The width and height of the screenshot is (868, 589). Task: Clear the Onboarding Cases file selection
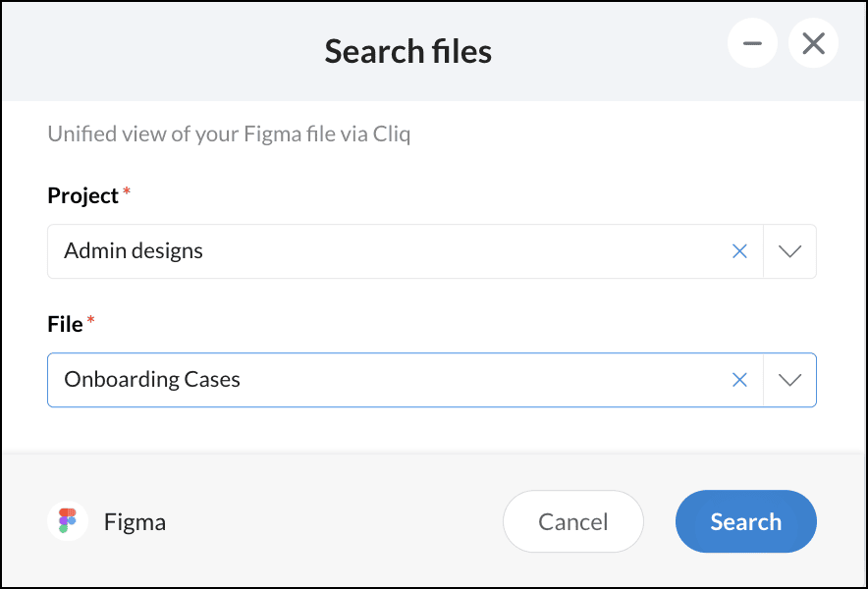(x=740, y=380)
